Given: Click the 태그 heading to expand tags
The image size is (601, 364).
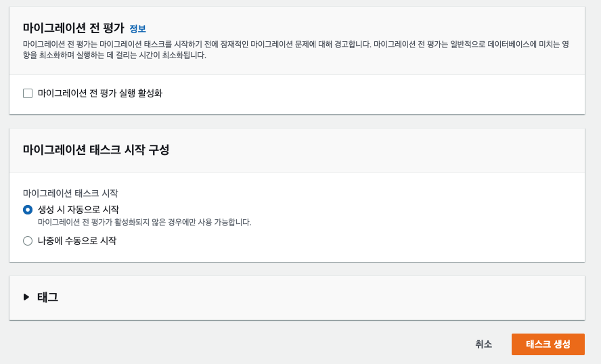Looking at the screenshot, I should click(x=47, y=297).
